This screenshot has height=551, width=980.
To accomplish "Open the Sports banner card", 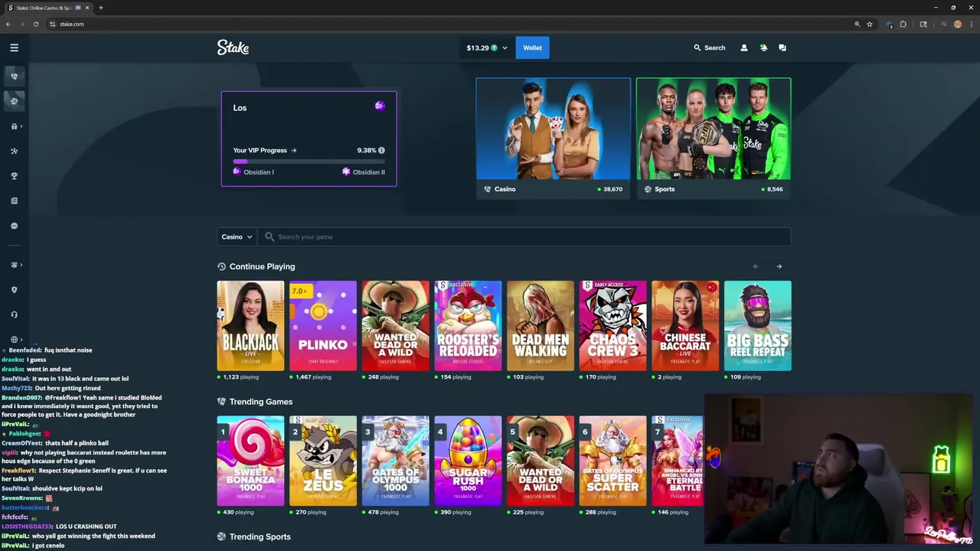I will tap(713, 138).
